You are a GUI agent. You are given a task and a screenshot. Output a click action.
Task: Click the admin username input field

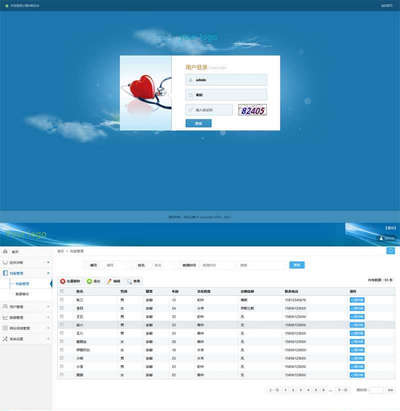point(226,80)
